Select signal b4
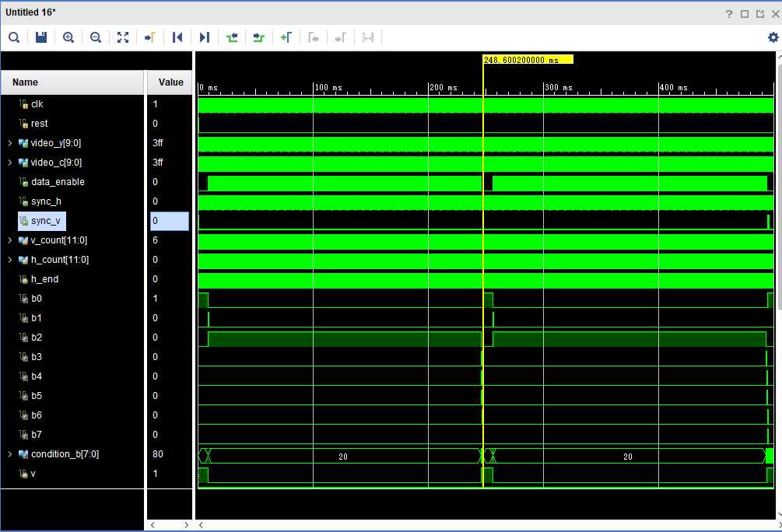Screen dimensions: 782x532 (37, 376)
